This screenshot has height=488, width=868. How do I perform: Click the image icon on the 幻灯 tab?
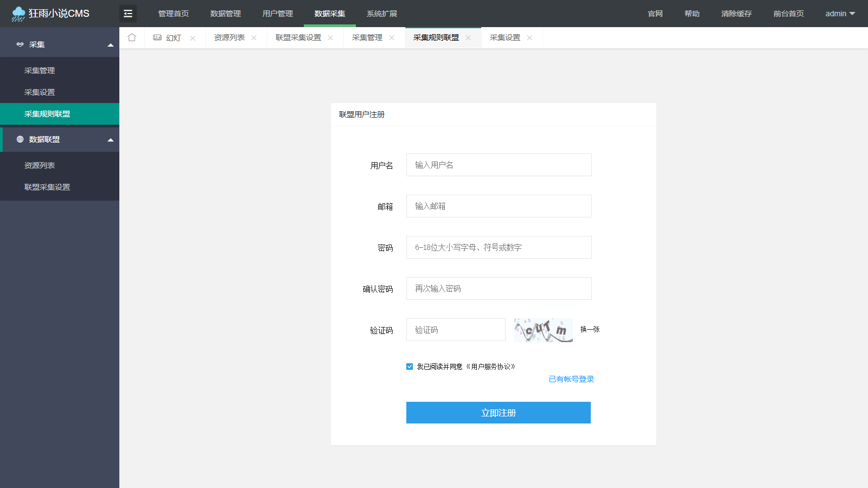(x=157, y=37)
